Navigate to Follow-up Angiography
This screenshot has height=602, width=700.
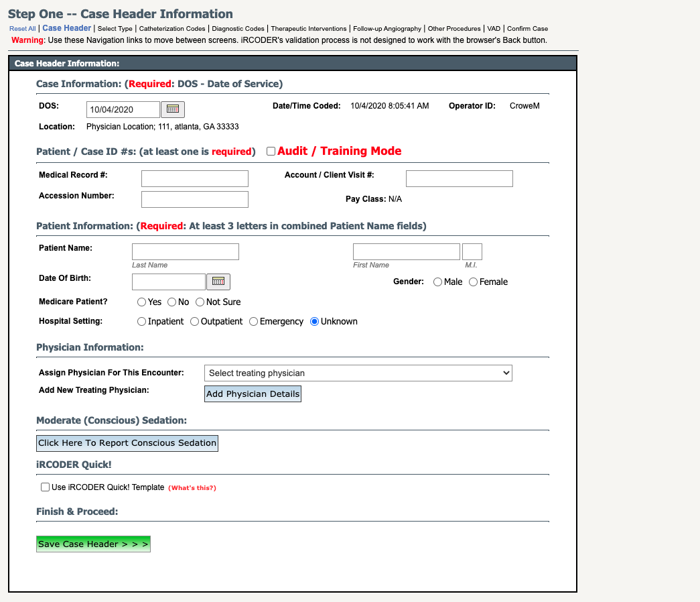pos(387,29)
